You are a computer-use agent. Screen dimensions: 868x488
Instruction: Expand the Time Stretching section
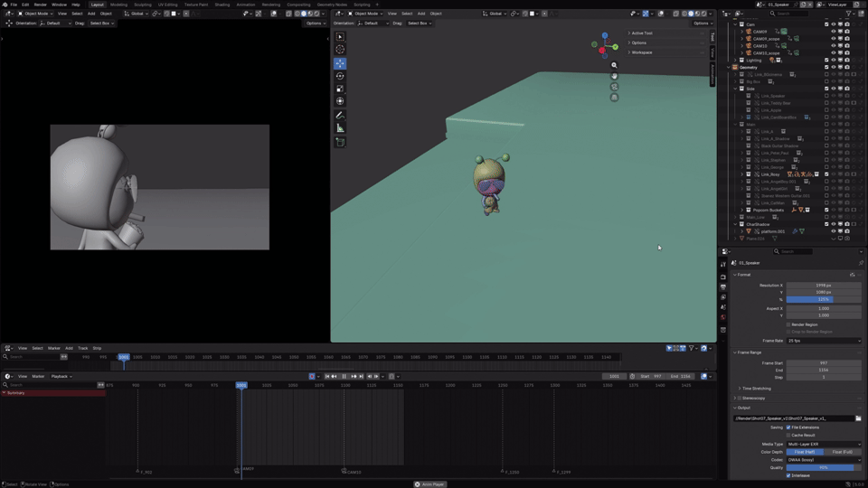[x=756, y=389]
